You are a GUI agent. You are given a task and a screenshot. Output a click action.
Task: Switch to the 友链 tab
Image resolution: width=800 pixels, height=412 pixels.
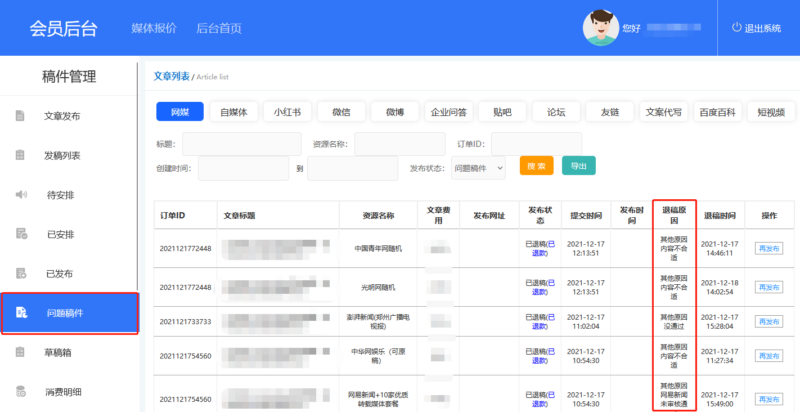click(610, 112)
